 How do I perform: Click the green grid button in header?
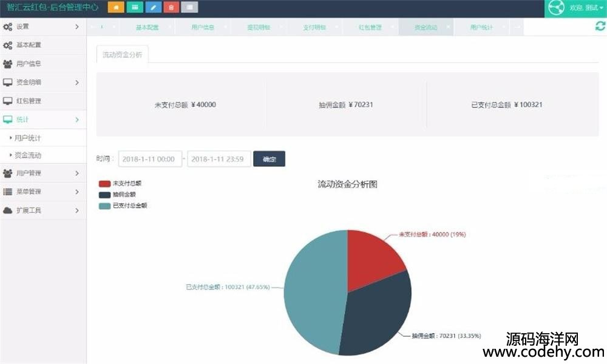[135, 7]
